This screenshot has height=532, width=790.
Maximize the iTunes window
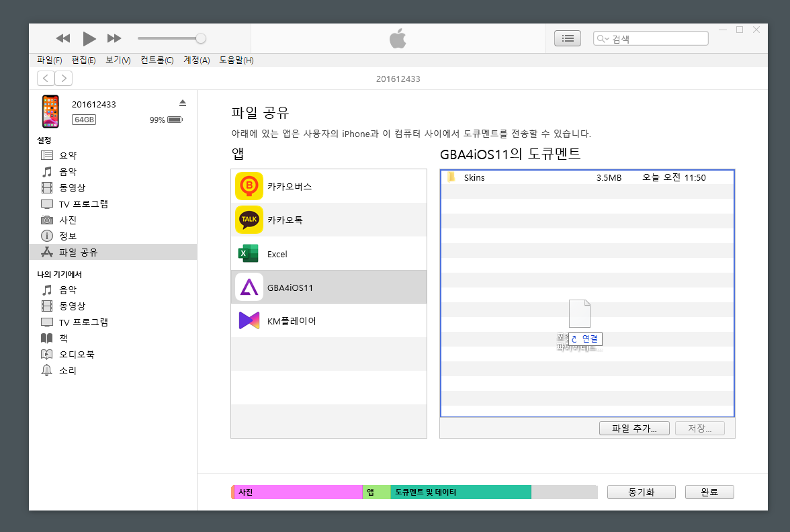[x=740, y=30]
